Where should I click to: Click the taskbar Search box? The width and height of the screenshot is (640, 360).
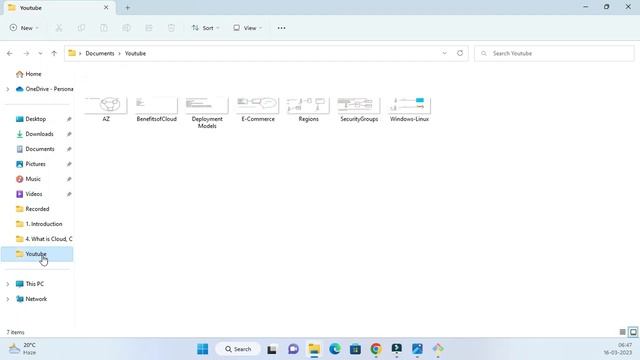(x=238, y=349)
